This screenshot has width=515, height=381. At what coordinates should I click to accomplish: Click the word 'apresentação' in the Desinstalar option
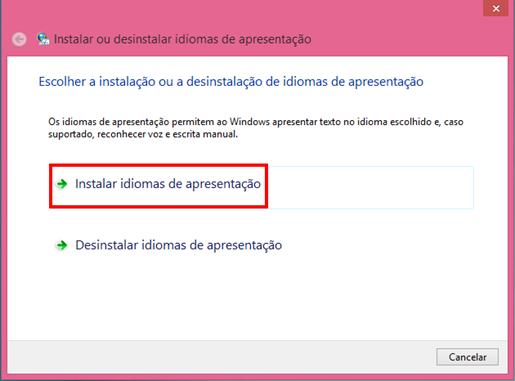244,246
